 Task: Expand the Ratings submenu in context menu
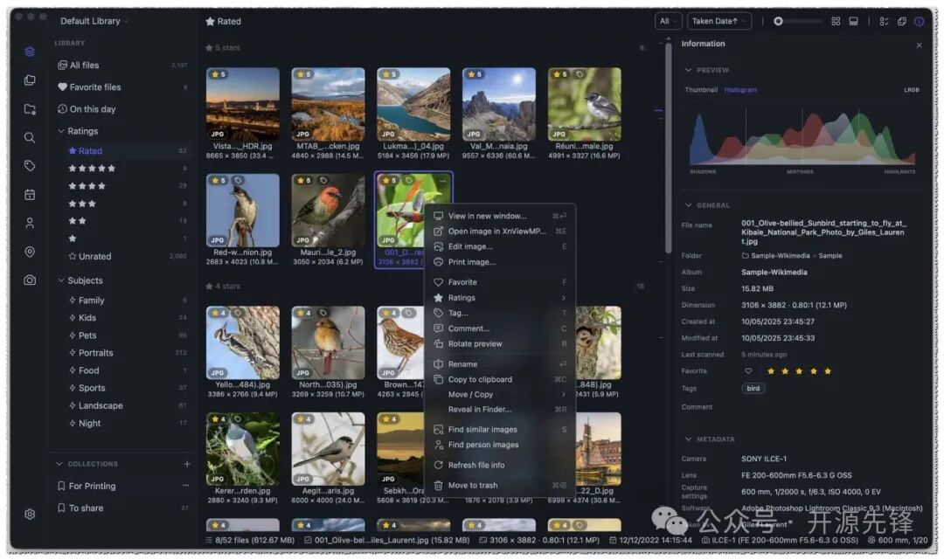[500, 298]
